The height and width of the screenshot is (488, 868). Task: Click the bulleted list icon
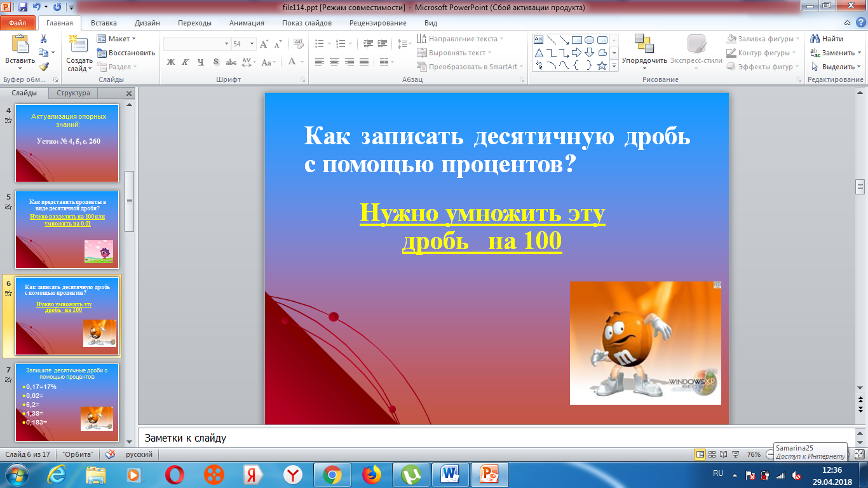pyautogui.click(x=320, y=44)
